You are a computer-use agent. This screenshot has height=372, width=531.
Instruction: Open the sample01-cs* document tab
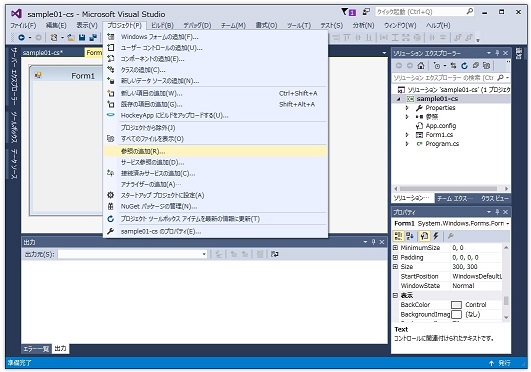point(43,53)
